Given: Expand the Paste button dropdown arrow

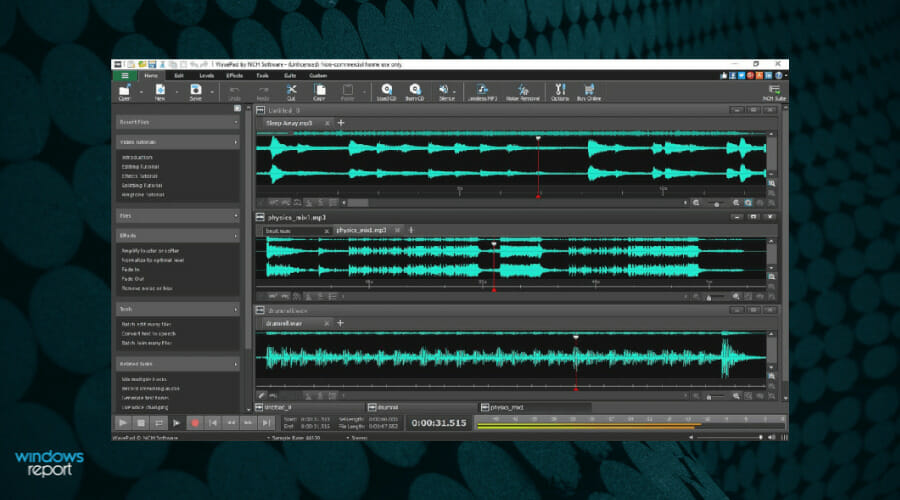Looking at the screenshot, I should coord(364,92).
